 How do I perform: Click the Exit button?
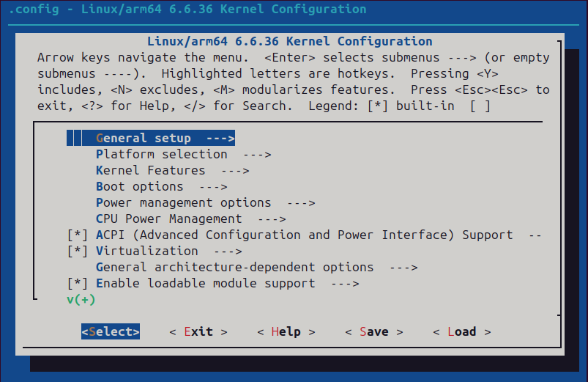pos(198,331)
